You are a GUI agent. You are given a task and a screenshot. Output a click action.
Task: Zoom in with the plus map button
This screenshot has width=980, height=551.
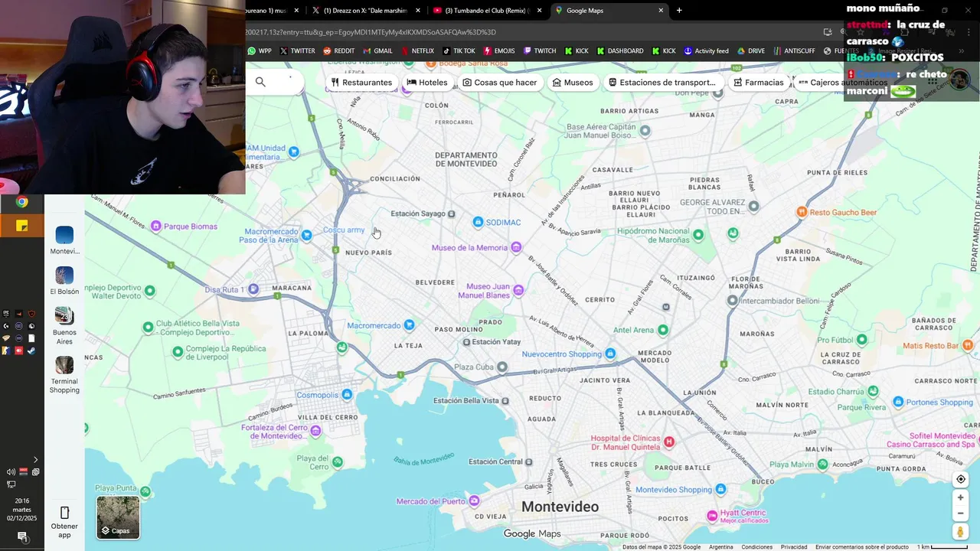pyautogui.click(x=960, y=497)
